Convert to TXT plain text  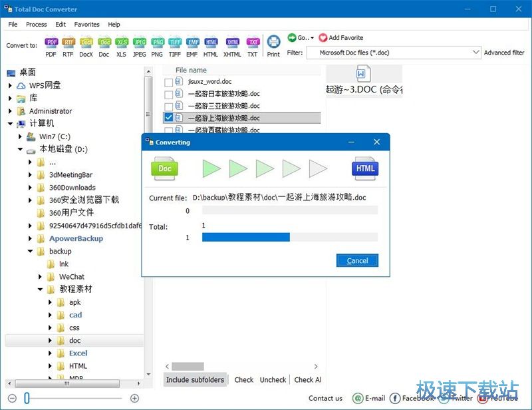253,46
